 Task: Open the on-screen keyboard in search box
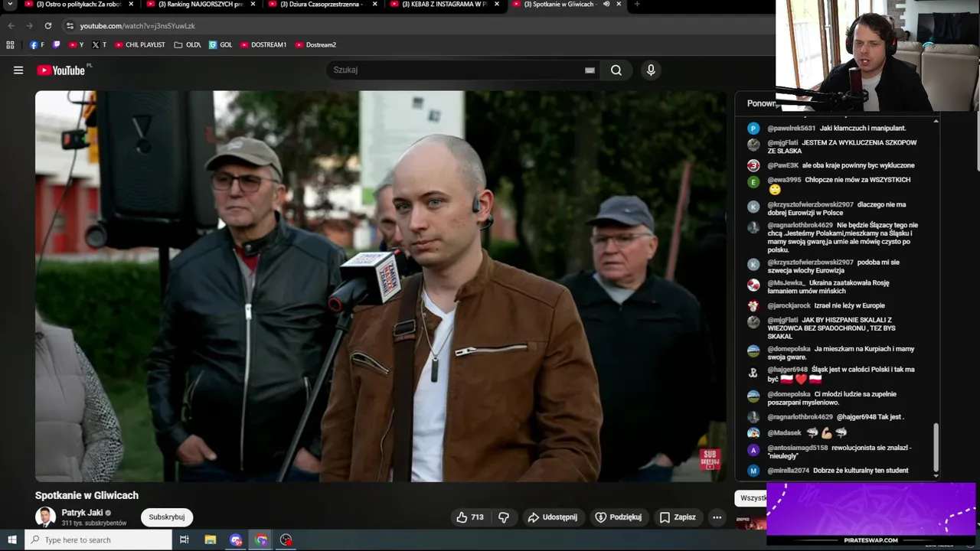[x=590, y=70]
